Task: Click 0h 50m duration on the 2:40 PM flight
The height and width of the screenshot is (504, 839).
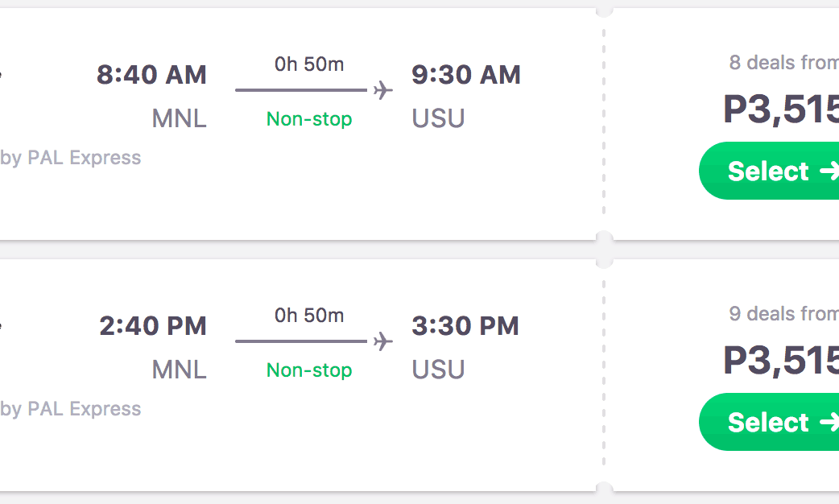Action: click(309, 316)
